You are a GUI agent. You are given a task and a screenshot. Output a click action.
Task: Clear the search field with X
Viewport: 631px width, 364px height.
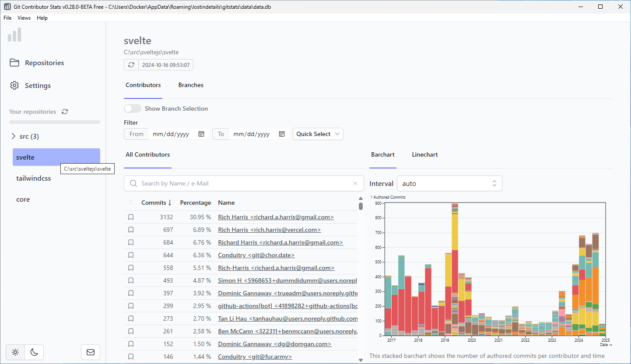pyautogui.click(x=355, y=183)
